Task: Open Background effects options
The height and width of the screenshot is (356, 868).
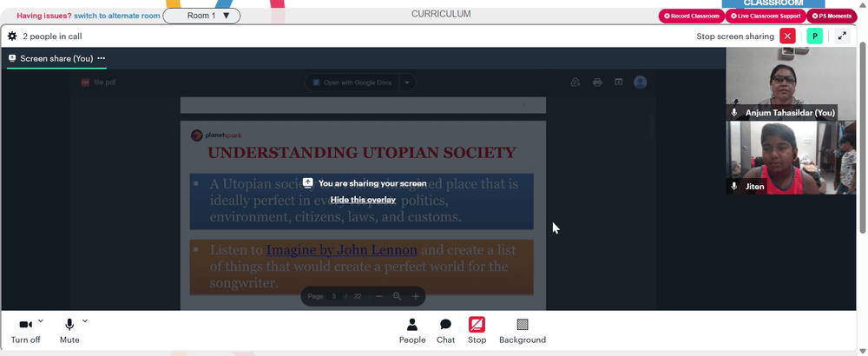Action: coord(522,331)
